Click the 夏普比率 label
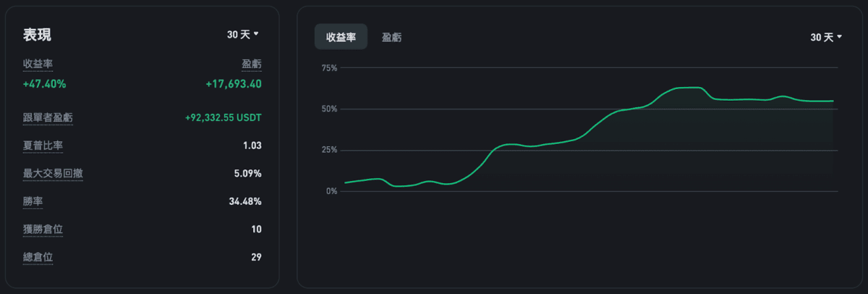This screenshot has width=868, height=294. click(43, 146)
